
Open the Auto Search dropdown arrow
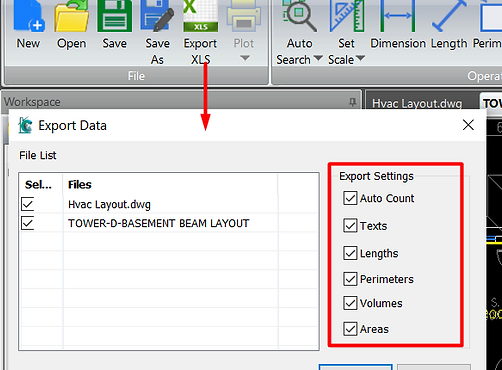[x=318, y=58]
